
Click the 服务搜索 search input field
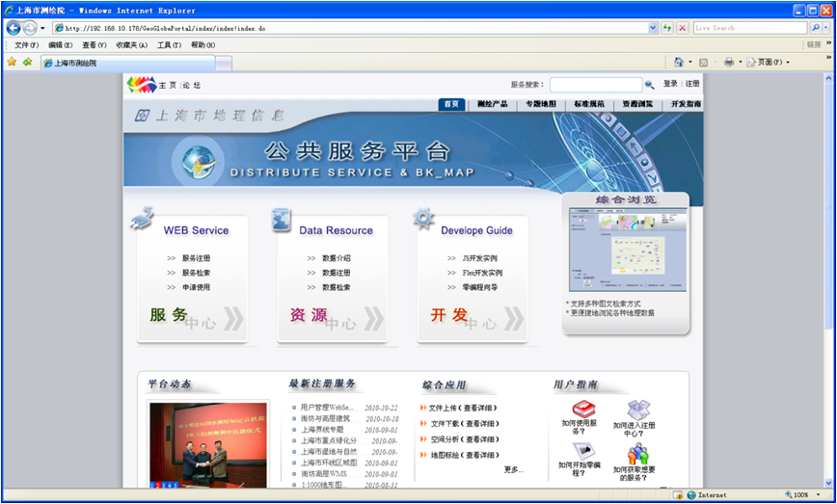[x=595, y=85]
